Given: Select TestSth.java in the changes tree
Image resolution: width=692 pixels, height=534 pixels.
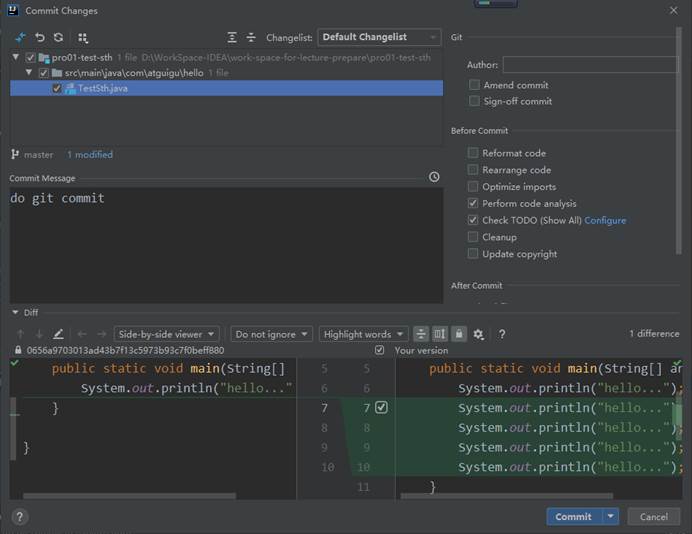Looking at the screenshot, I should (x=102, y=88).
